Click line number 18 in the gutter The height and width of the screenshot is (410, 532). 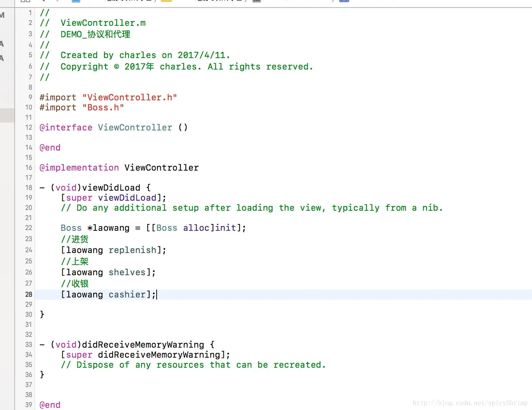(29, 188)
